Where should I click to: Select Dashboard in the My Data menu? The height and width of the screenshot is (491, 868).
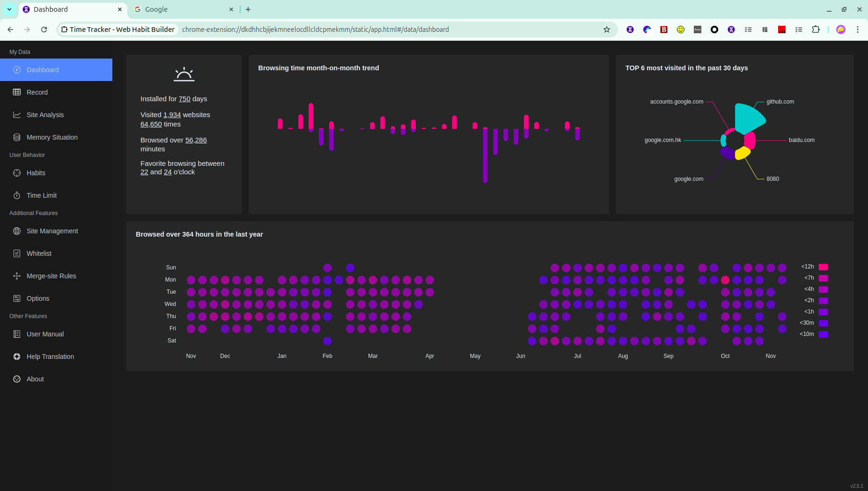click(x=43, y=69)
